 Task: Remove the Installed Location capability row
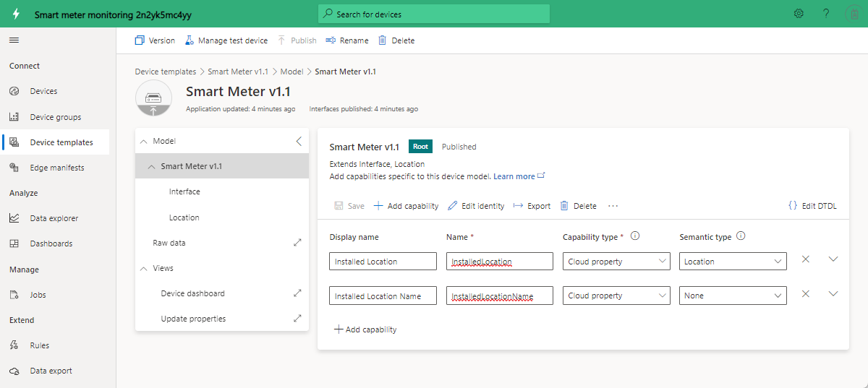tap(806, 259)
